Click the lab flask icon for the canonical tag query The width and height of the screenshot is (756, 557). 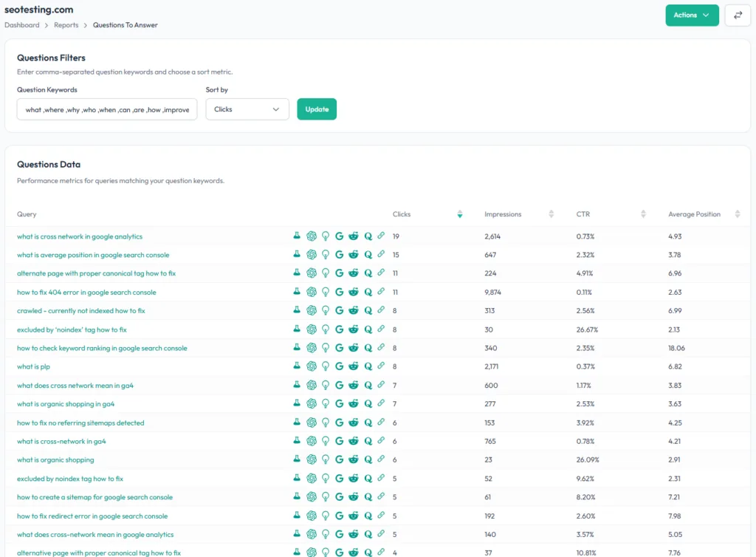pyautogui.click(x=297, y=273)
